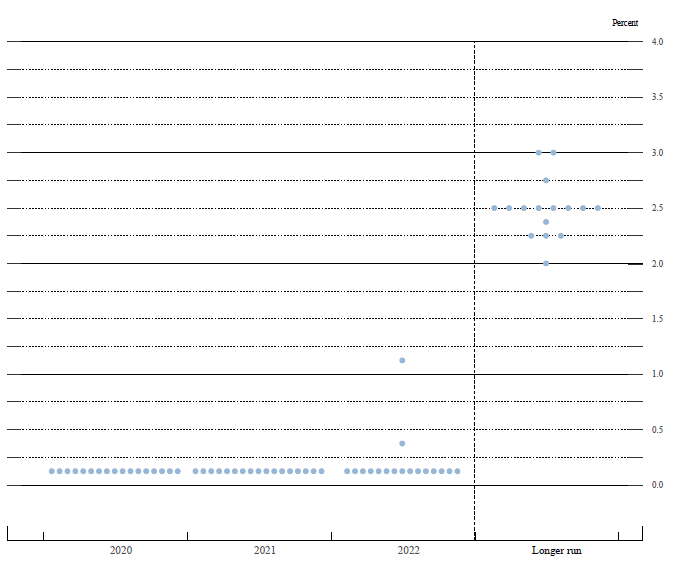Select the 0.0 y-axis tick label

[x=657, y=485]
